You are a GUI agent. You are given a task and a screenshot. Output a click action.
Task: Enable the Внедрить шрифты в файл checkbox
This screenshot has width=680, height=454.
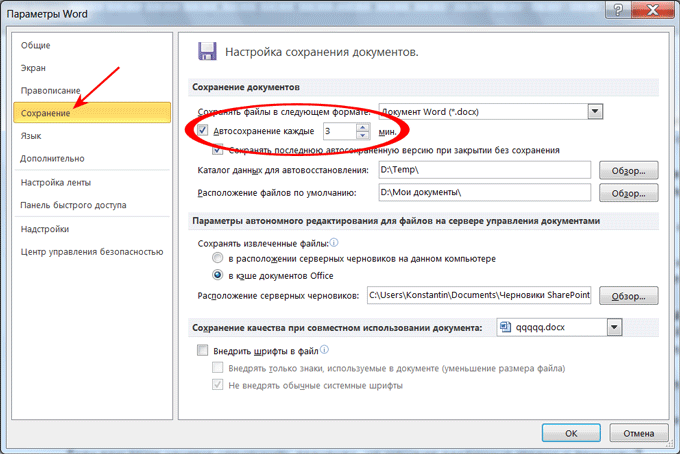point(203,350)
